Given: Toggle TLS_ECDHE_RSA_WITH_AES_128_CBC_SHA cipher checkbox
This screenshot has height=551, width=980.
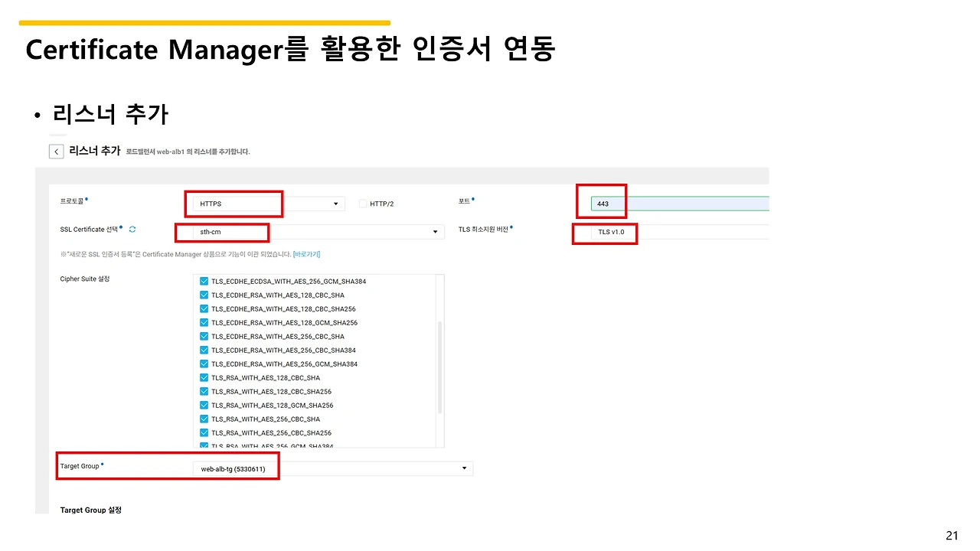Looking at the screenshot, I should [204, 295].
